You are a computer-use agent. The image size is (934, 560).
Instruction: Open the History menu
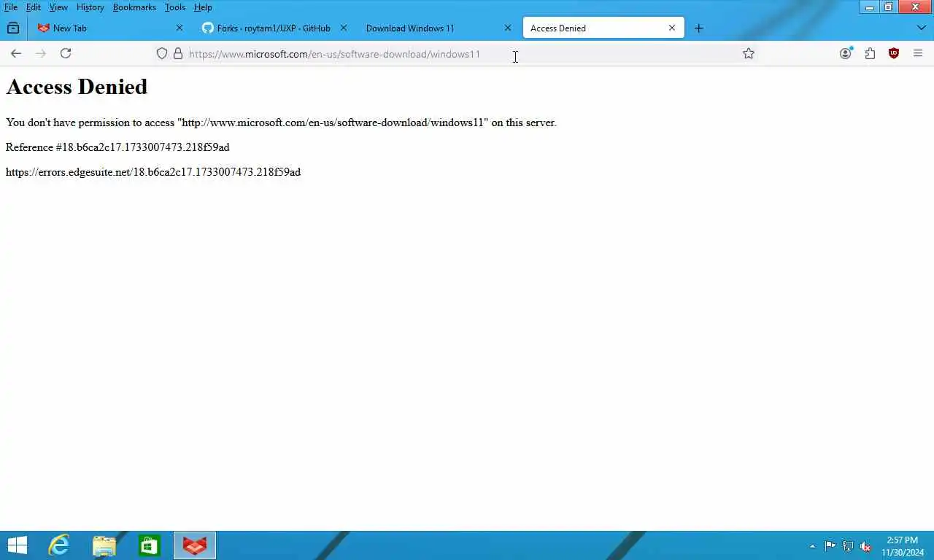[90, 7]
